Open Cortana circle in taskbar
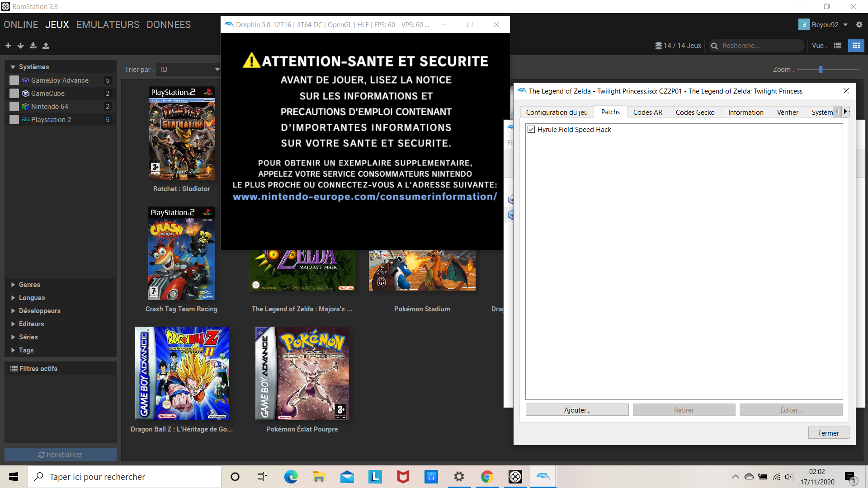 coord(235,477)
